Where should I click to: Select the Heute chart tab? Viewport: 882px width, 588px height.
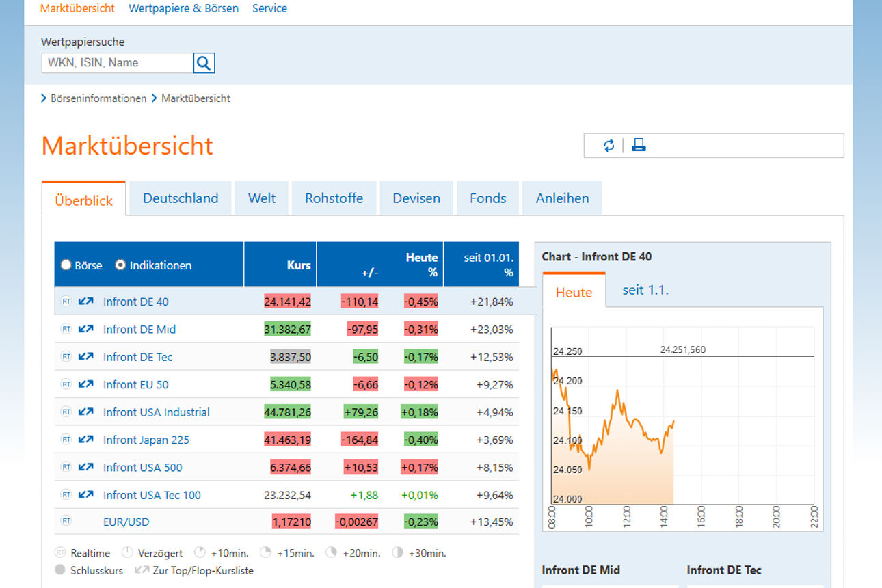point(574,292)
